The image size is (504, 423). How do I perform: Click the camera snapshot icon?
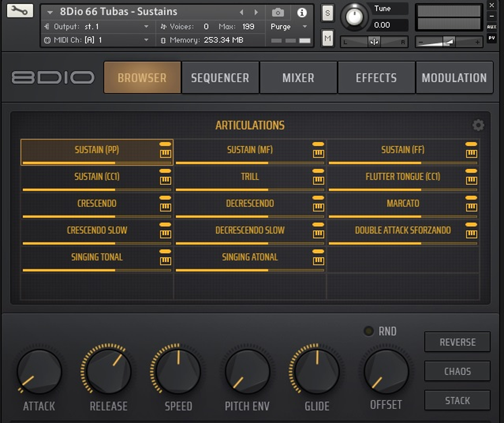pos(278,12)
